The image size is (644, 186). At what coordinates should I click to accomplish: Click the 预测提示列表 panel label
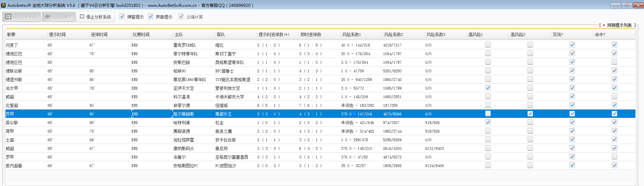click(x=619, y=25)
